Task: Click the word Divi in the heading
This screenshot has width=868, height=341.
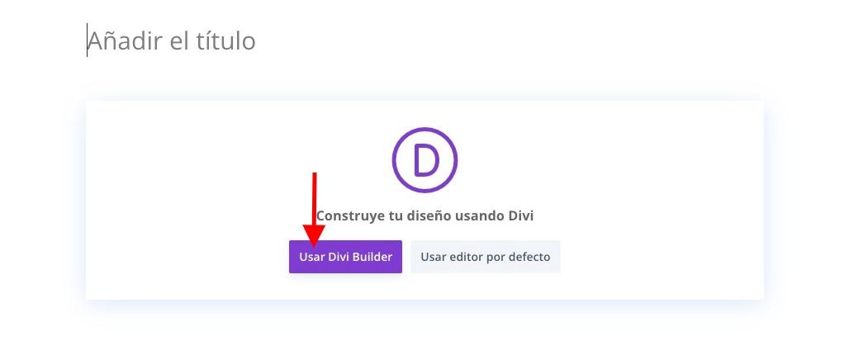Action: pyautogui.click(x=521, y=215)
